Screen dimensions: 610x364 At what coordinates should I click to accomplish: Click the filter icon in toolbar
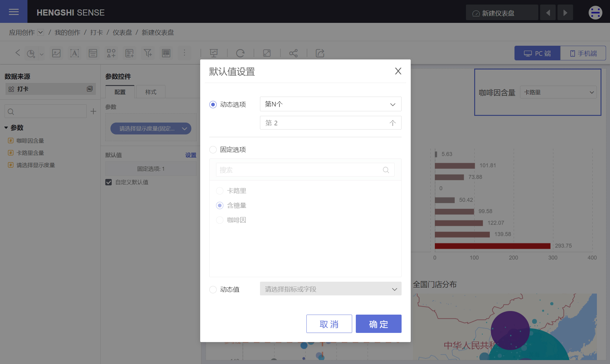point(148,53)
